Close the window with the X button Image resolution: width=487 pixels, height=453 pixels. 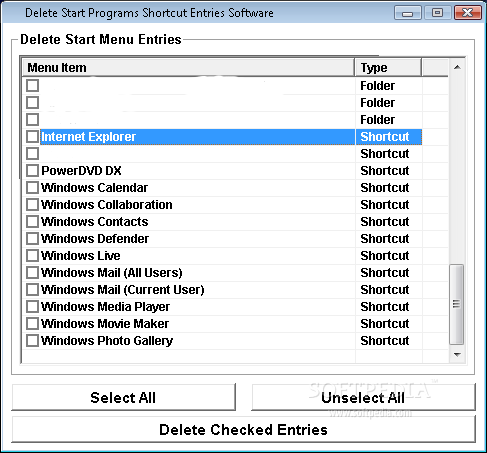468,13
